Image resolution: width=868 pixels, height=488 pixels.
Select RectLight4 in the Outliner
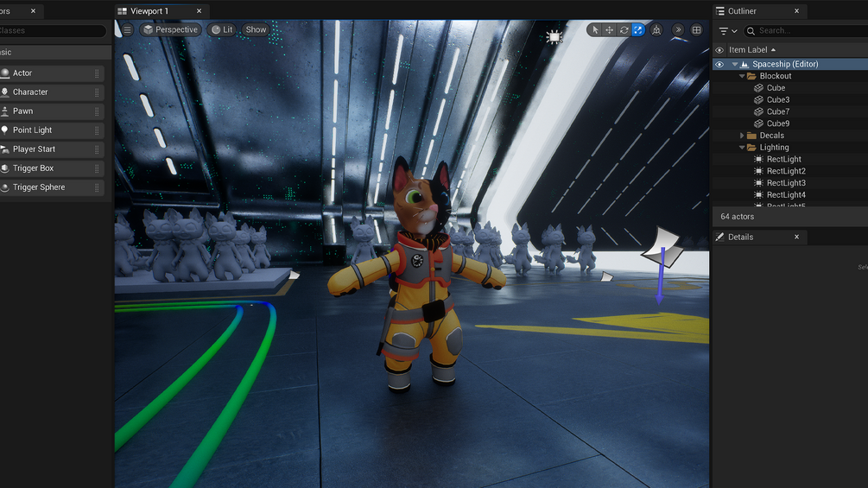(790, 195)
